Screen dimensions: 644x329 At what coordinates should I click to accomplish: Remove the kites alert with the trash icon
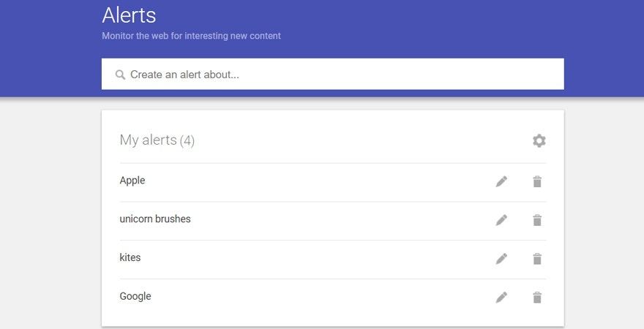tap(537, 258)
